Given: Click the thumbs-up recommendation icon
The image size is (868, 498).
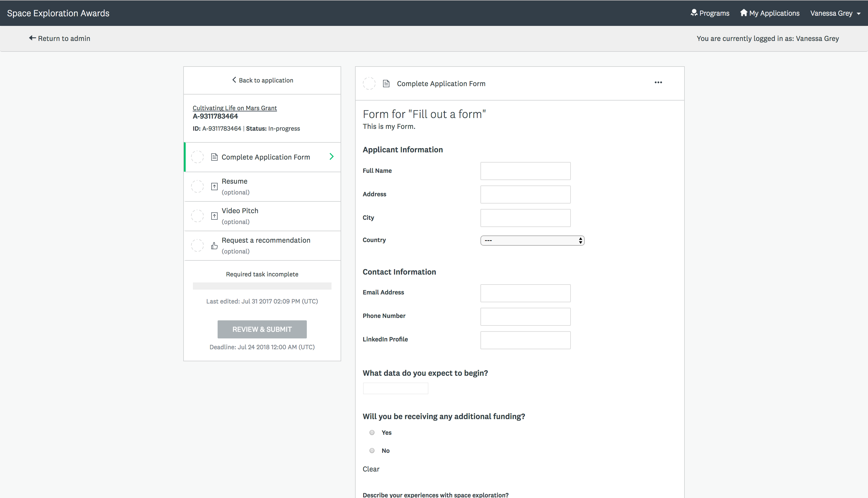Looking at the screenshot, I should click(x=214, y=246).
